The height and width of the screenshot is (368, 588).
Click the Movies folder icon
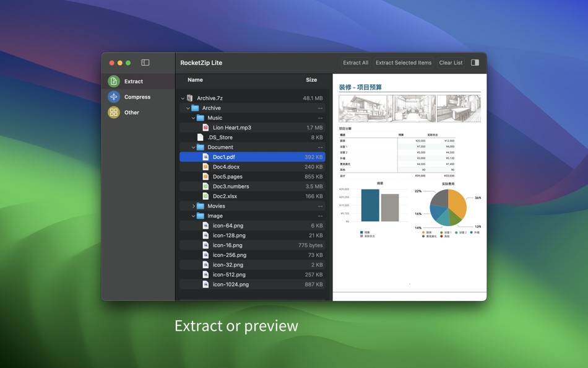201,206
